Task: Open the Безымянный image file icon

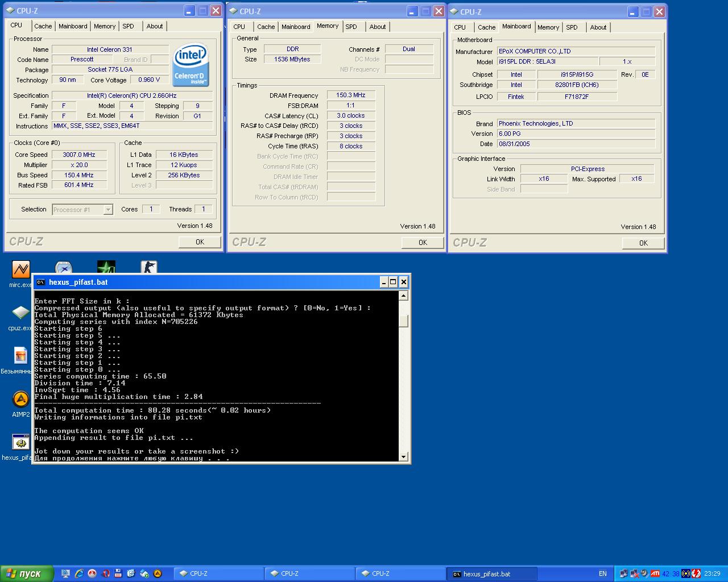Action: pos(20,356)
